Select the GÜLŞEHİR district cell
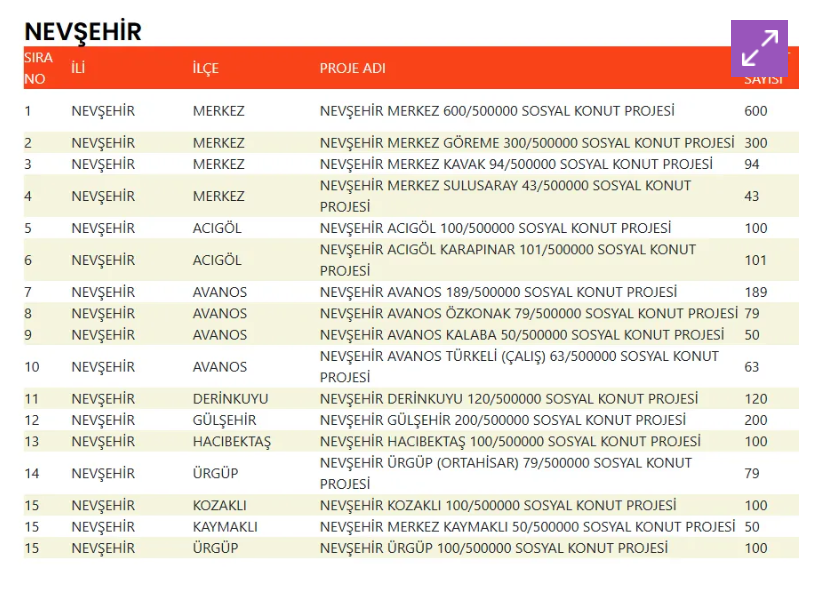The image size is (820, 595). pos(224,420)
